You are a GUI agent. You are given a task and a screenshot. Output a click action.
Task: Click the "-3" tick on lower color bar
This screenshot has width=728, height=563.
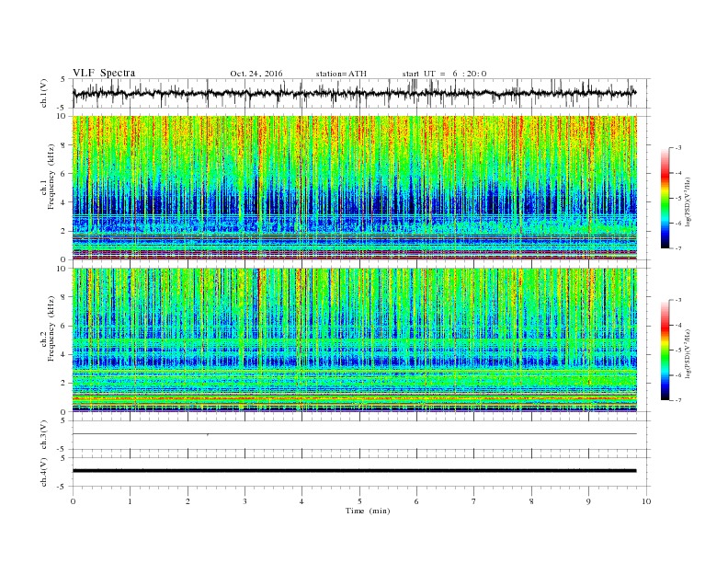click(677, 300)
